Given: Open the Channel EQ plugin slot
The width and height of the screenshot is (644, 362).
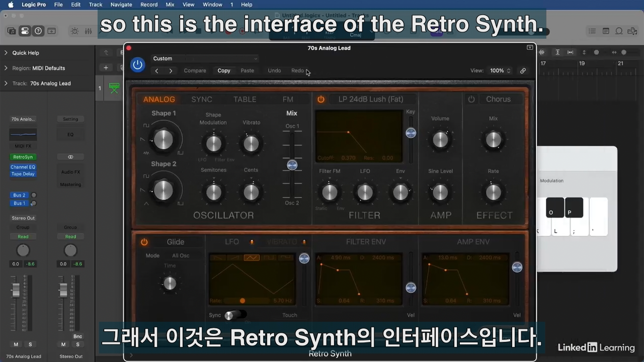Looking at the screenshot, I should 23,167.
